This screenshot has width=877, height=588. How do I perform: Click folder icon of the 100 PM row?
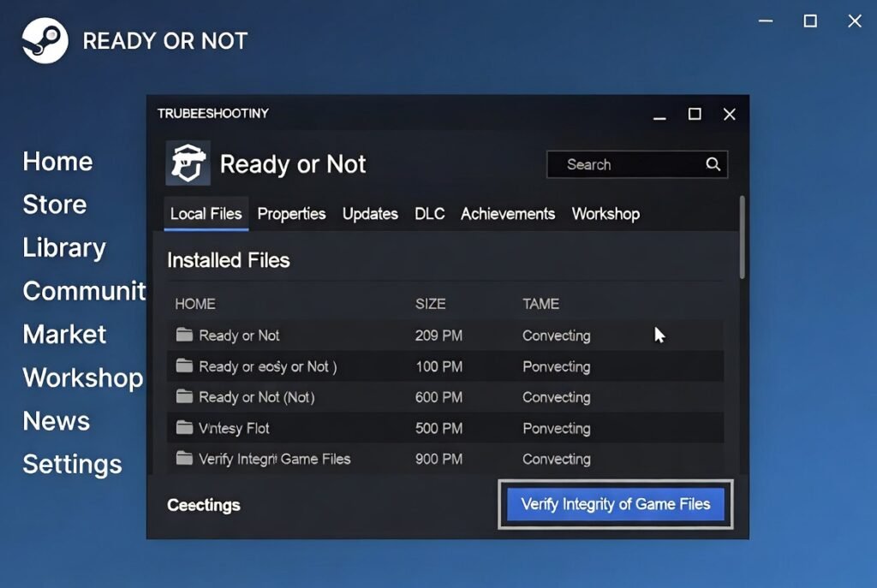pyautogui.click(x=184, y=365)
